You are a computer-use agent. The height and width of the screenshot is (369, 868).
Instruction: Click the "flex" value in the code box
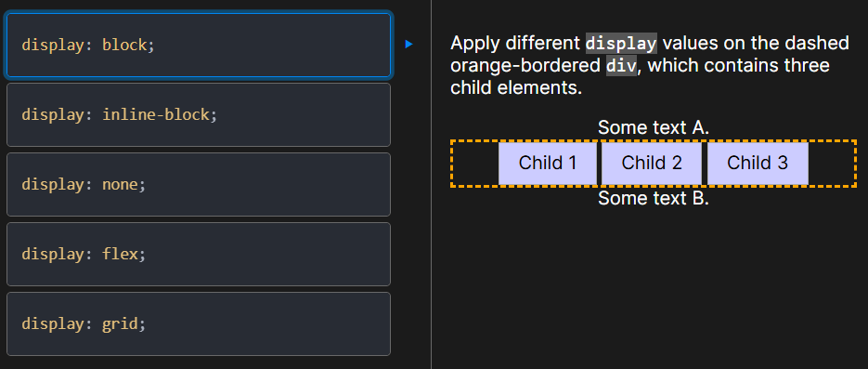pyautogui.click(x=120, y=255)
